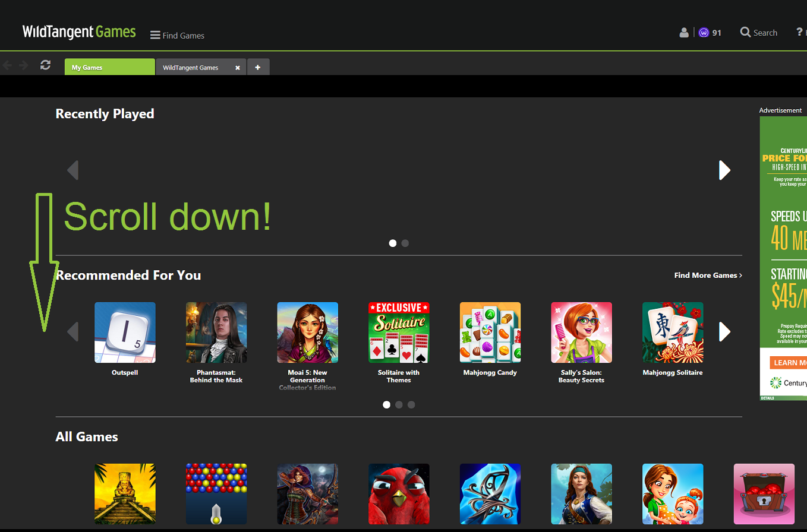Switch to the My Games tab
This screenshot has width=807, height=532.
(x=110, y=67)
